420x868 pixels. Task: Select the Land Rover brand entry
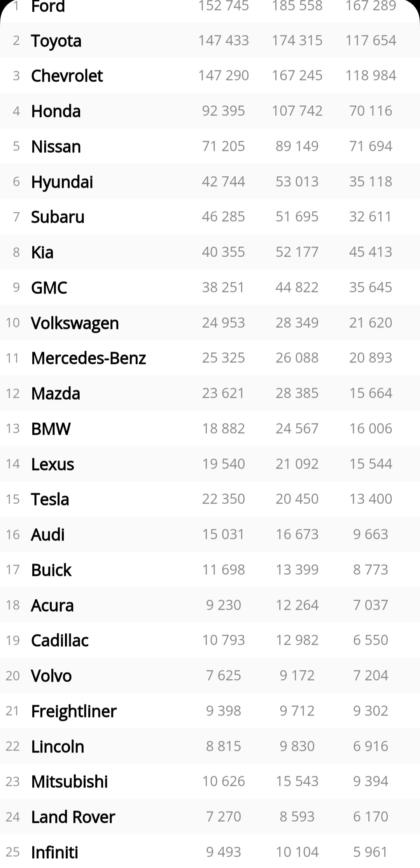pos(73,817)
